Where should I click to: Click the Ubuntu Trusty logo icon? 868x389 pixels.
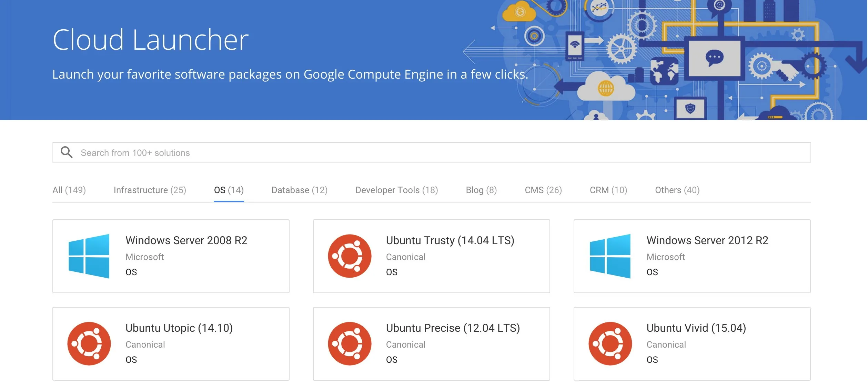(350, 256)
